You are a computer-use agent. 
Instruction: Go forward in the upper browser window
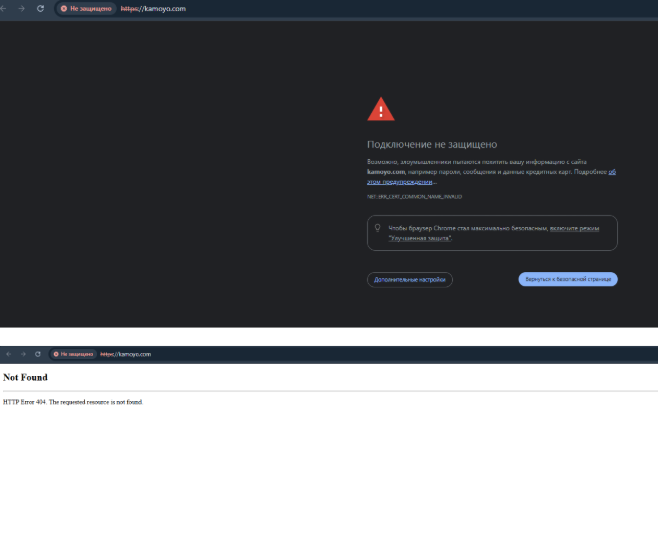pyautogui.click(x=21, y=8)
